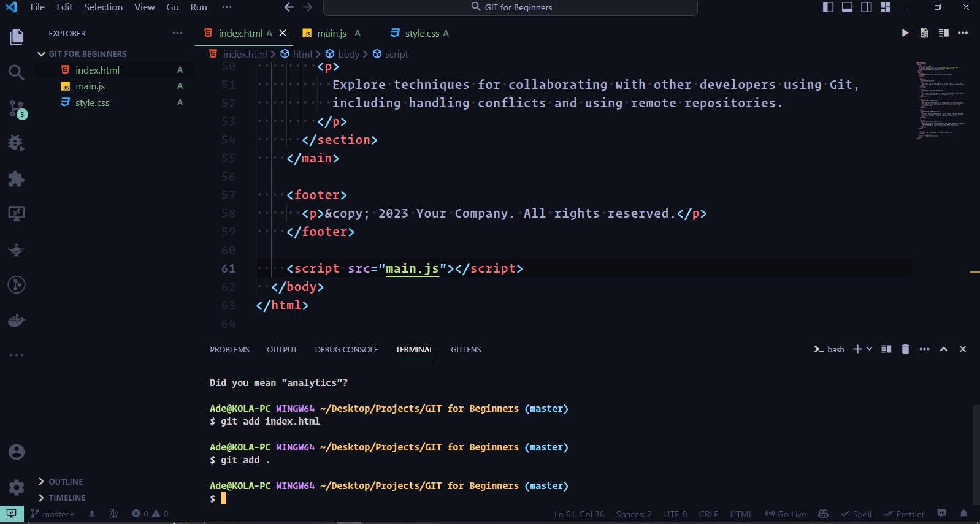Kill the terminal with trash icon
The width and height of the screenshot is (980, 524).
(905, 349)
